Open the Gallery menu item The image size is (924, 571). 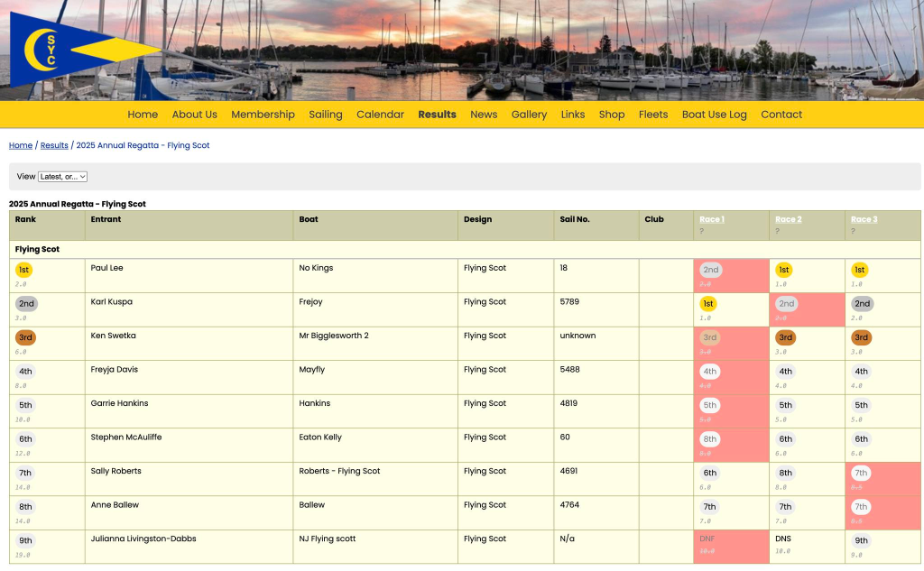coord(529,115)
